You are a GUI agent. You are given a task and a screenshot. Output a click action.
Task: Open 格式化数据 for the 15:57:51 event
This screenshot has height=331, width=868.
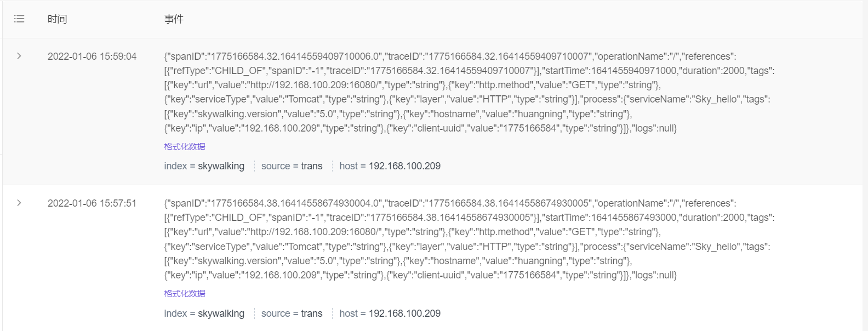pyautogui.click(x=185, y=293)
